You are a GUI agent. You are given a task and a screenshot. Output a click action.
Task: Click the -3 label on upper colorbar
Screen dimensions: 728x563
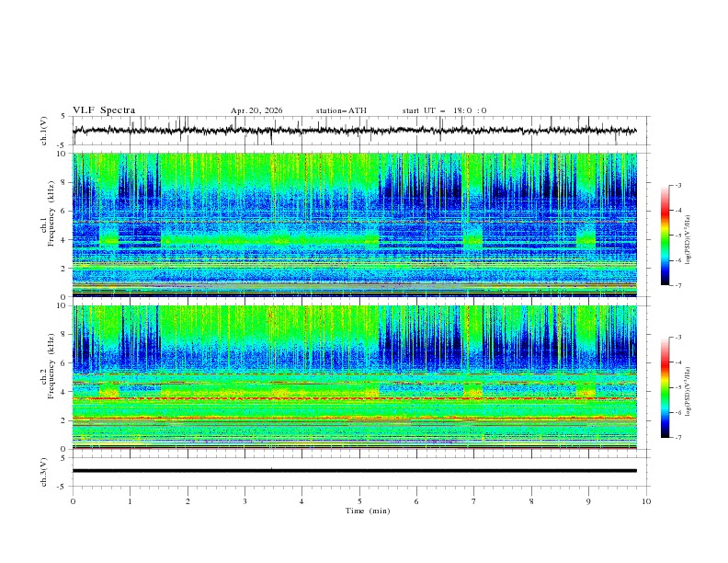point(677,185)
